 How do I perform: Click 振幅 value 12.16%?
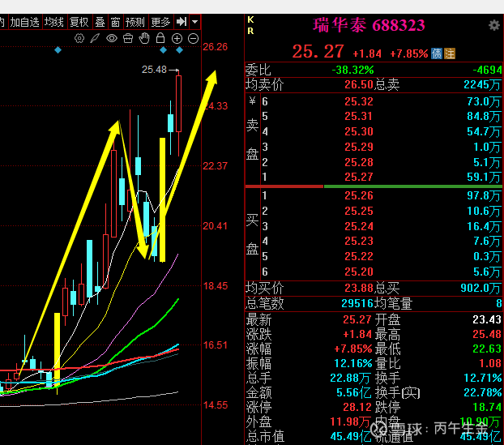click(x=353, y=363)
